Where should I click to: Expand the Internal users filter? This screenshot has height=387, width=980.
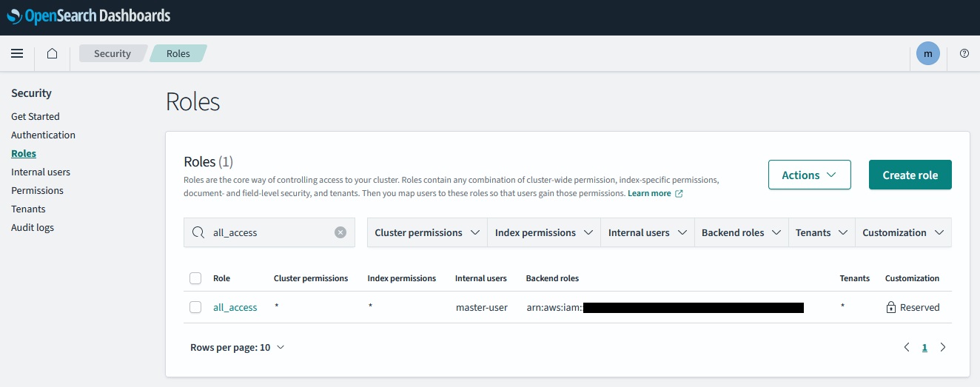pyautogui.click(x=648, y=232)
